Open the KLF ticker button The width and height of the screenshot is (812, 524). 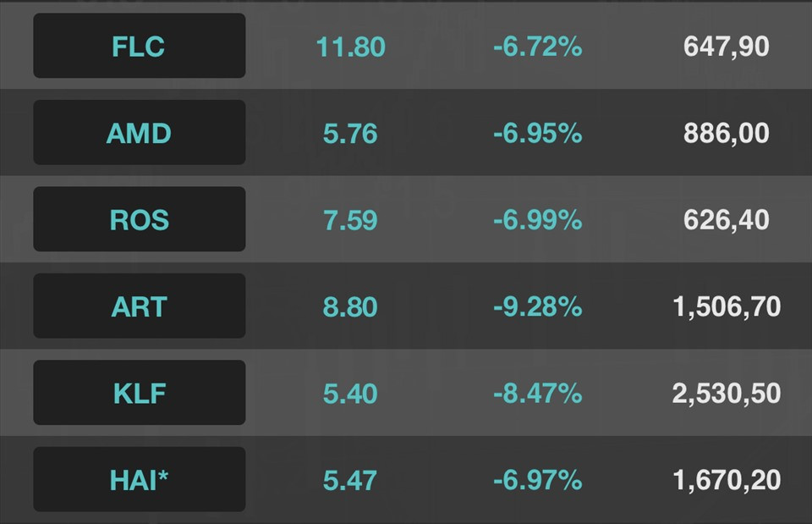[140, 392]
